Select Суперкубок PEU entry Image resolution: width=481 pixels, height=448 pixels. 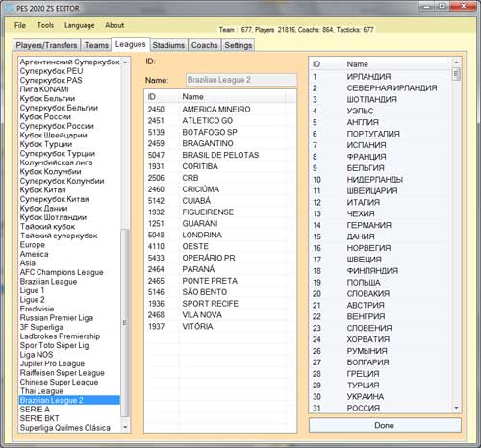pos(69,71)
